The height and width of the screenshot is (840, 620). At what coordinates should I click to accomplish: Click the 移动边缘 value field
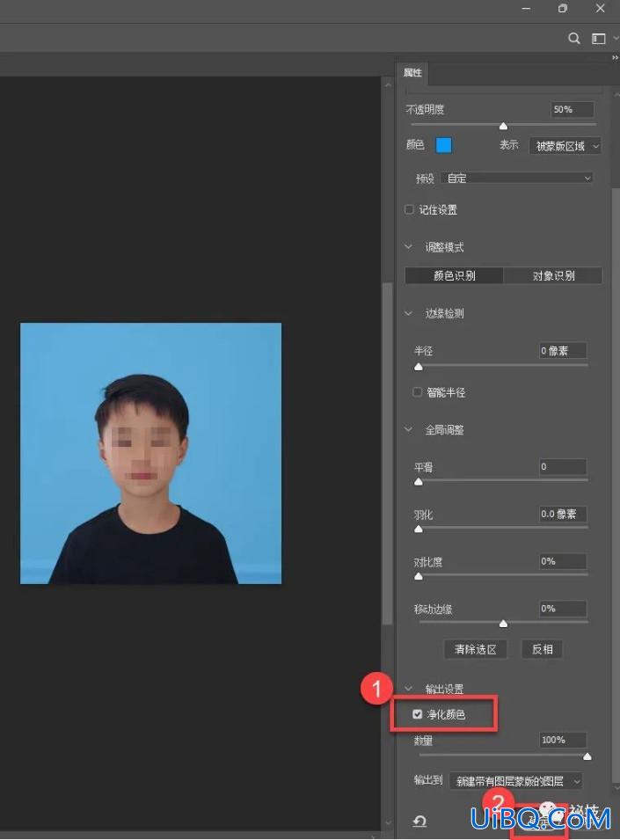point(563,609)
